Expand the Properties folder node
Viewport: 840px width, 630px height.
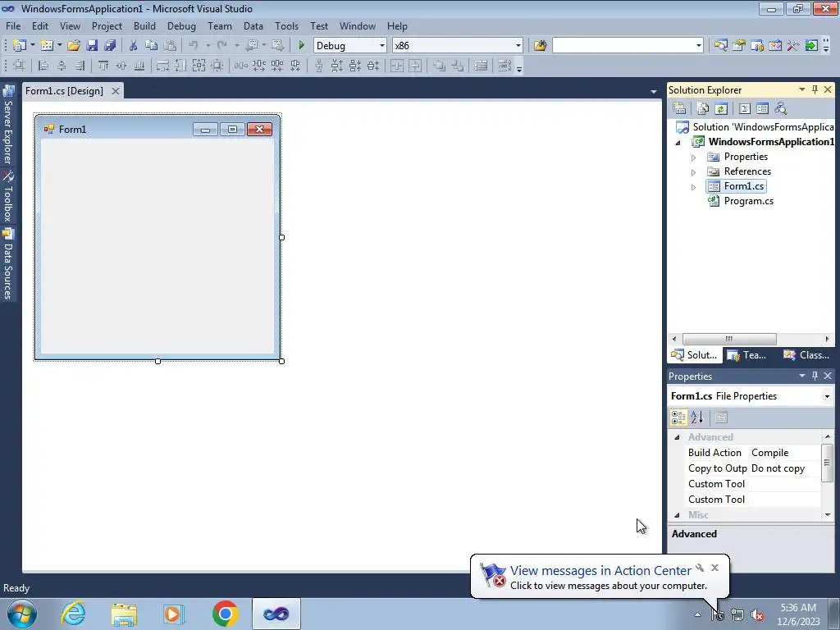tap(693, 157)
